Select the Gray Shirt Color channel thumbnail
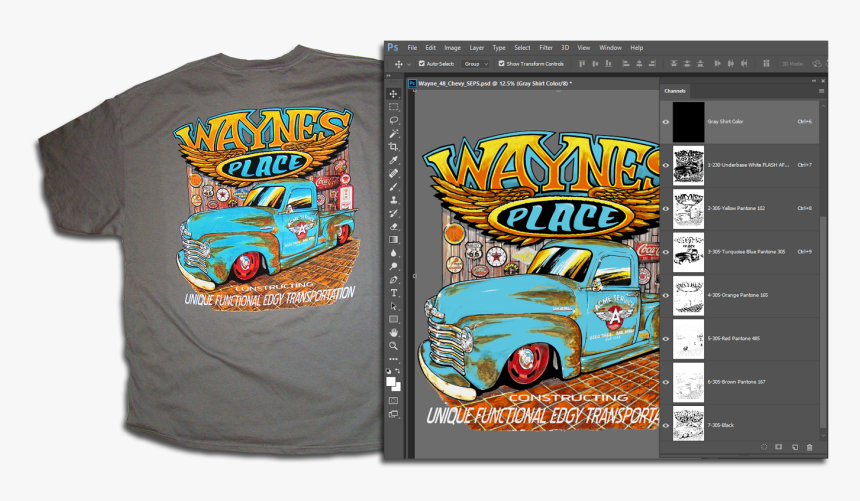860x501 pixels. (688, 122)
